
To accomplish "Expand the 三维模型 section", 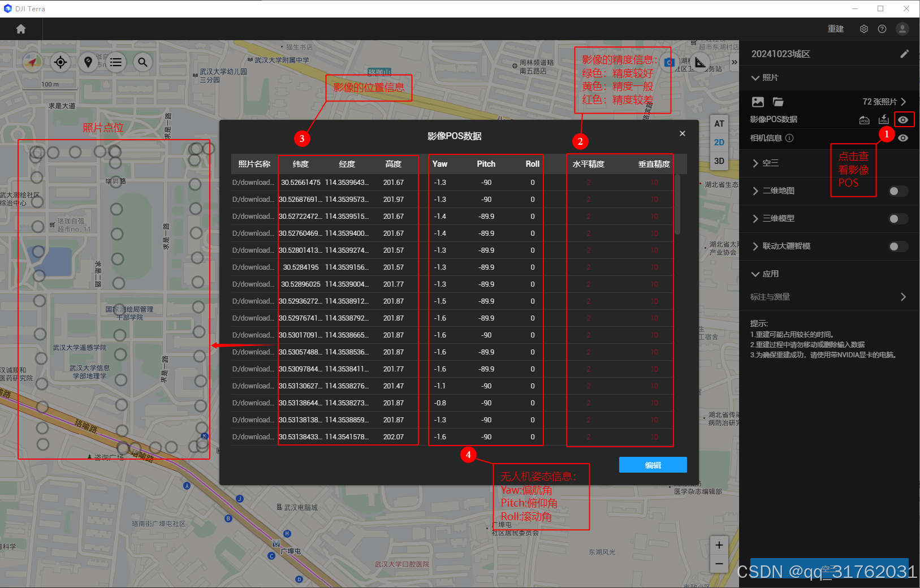I will [755, 219].
